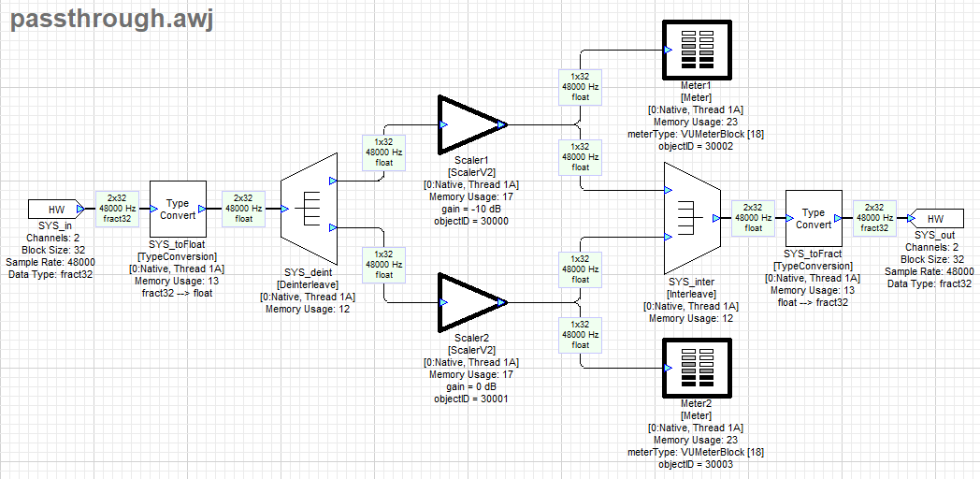Click the wire label feeding Scaler2 input
Screen dimensions: 980x479
(x=384, y=266)
